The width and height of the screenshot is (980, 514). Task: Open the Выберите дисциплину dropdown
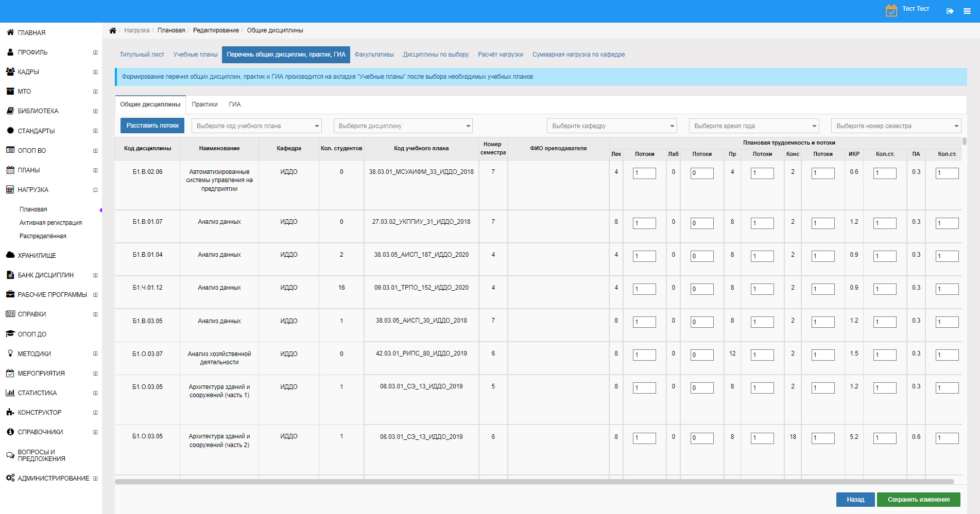point(403,126)
